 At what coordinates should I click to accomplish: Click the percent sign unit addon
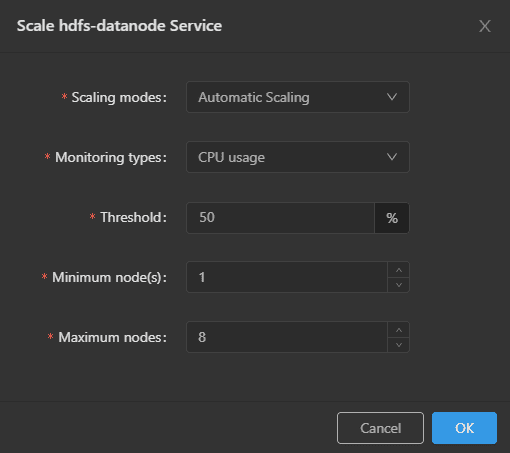[392, 218]
